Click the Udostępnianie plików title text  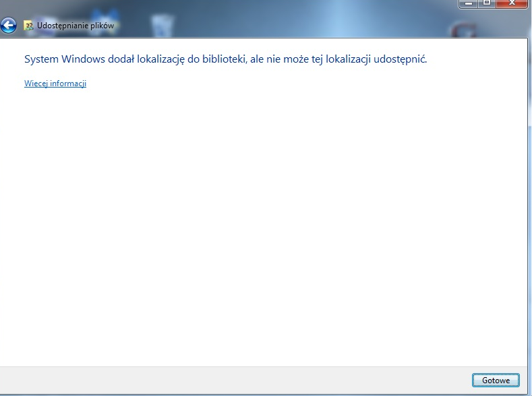76,26
